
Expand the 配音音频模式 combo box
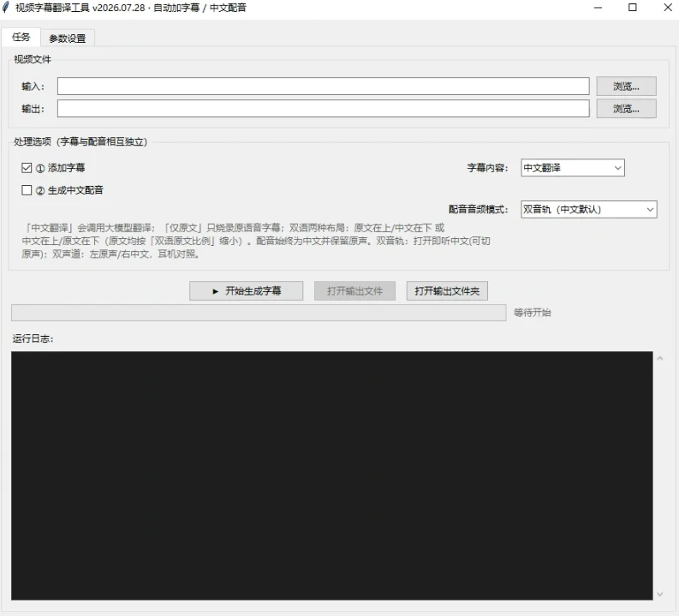click(x=589, y=209)
